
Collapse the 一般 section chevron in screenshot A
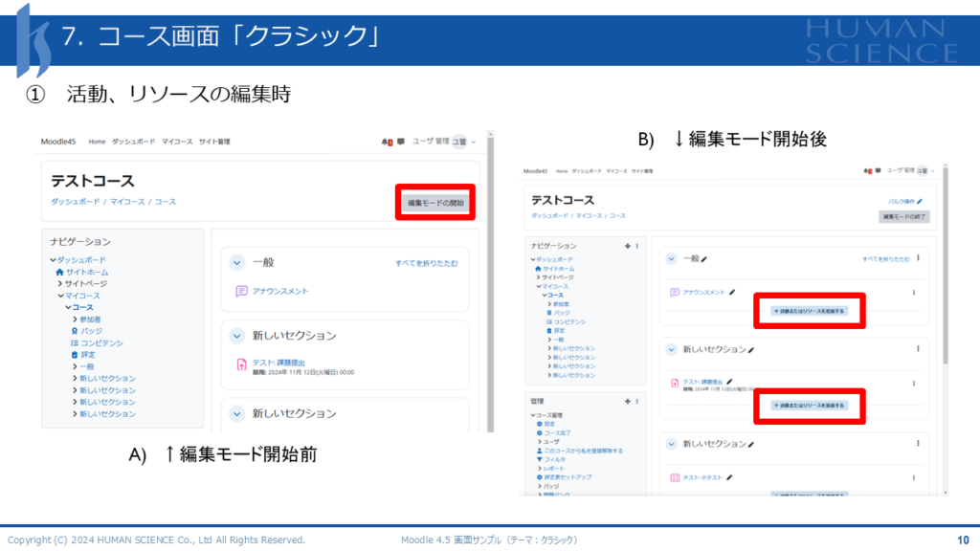(x=237, y=263)
